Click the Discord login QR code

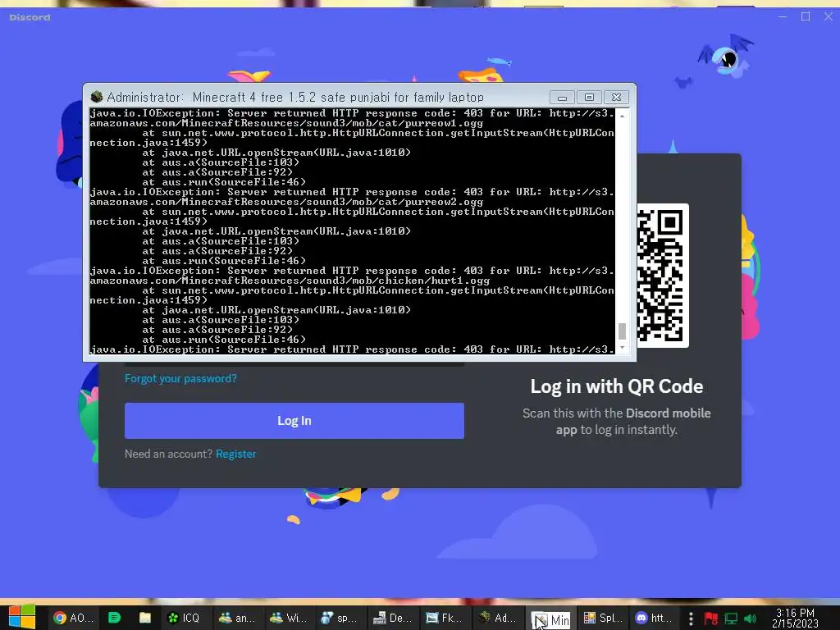pos(662,276)
